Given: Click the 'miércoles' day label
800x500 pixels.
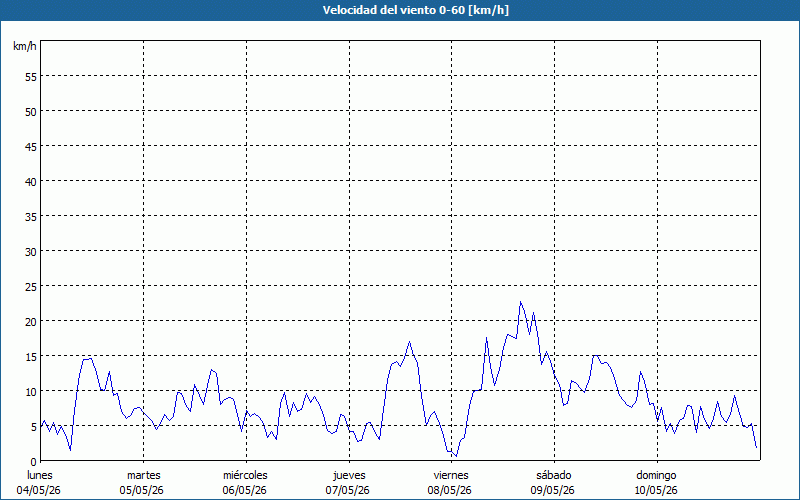Looking at the screenshot, I should [245, 475].
